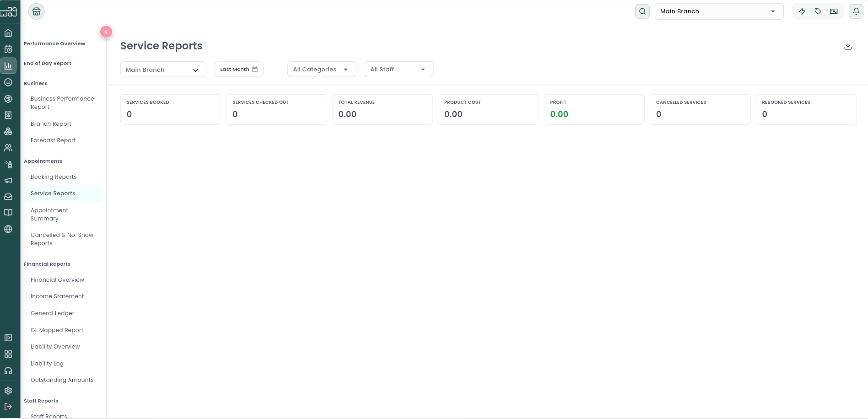Image resolution: width=868 pixels, height=419 pixels.
Task: Open the All Categories dropdown
Action: (322, 70)
